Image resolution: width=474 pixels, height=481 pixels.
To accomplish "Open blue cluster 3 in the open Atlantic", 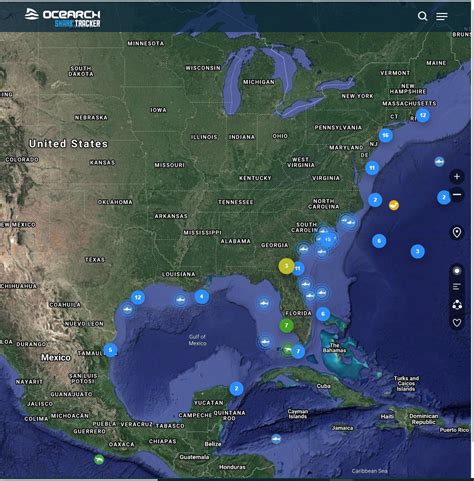I will (x=418, y=251).
